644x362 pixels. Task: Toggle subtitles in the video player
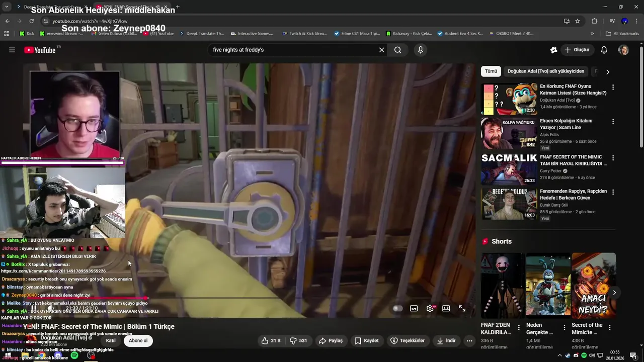click(414, 308)
